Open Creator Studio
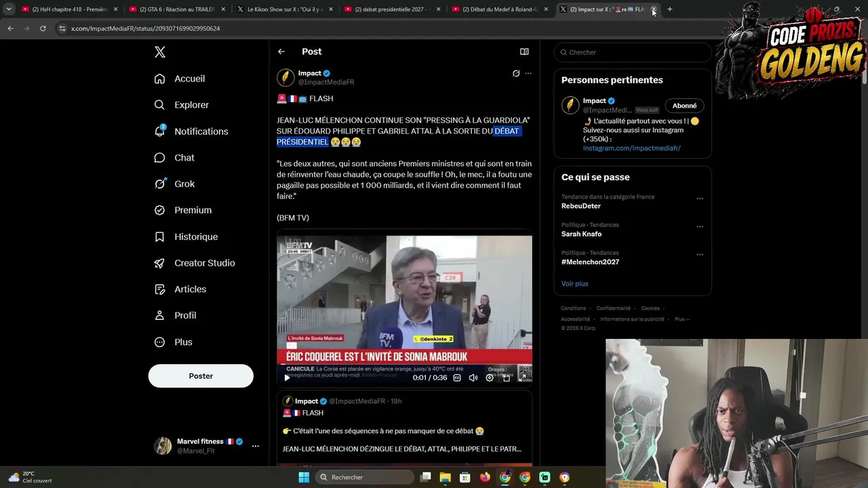Screen dimensions: 868x488 (195, 263)
